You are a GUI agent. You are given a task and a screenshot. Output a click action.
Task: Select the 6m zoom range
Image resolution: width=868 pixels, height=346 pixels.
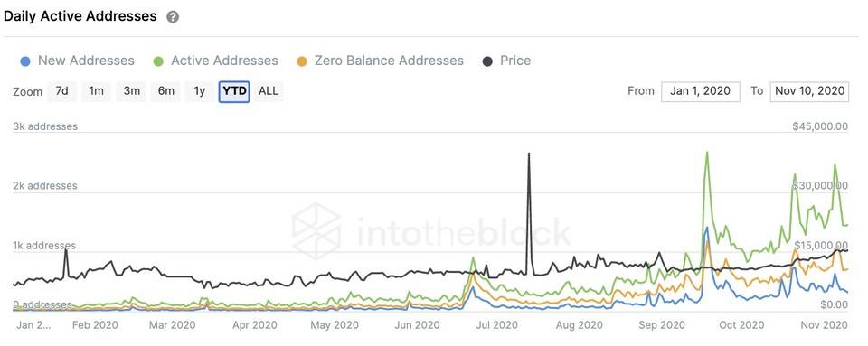pyautogui.click(x=166, y=91)
